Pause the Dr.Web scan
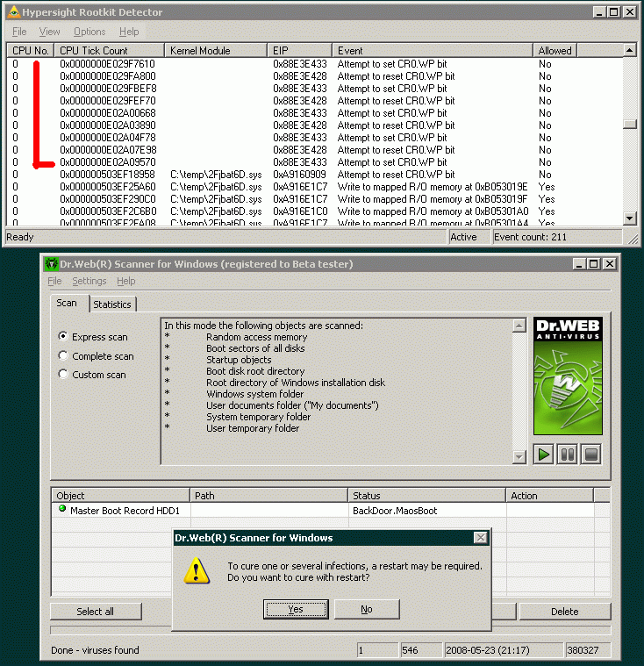 point(568,455)
